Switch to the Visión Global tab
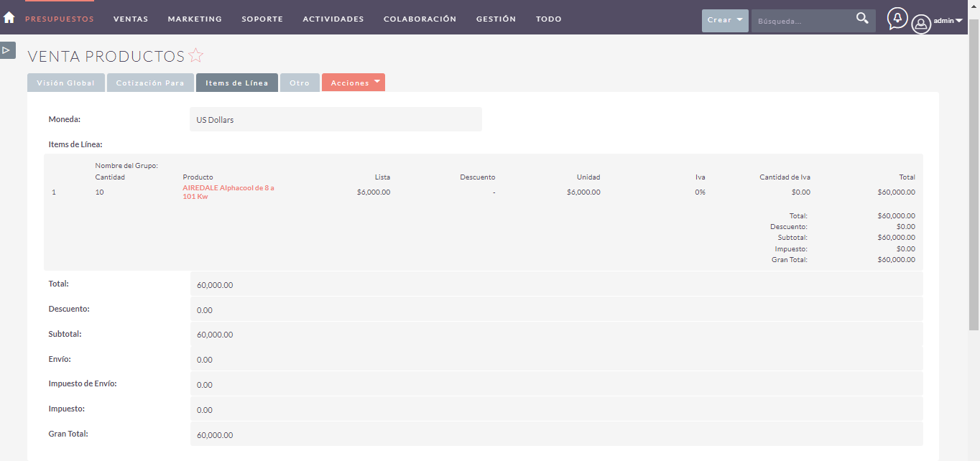980x461 pixels. (66, 83)
